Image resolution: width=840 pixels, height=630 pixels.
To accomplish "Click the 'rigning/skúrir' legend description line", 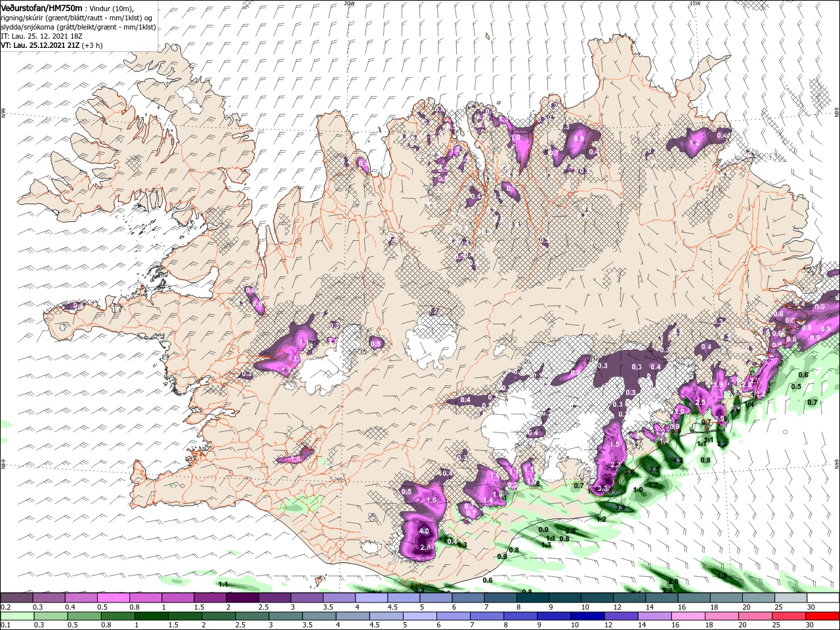I will click(x=76, y=18).
